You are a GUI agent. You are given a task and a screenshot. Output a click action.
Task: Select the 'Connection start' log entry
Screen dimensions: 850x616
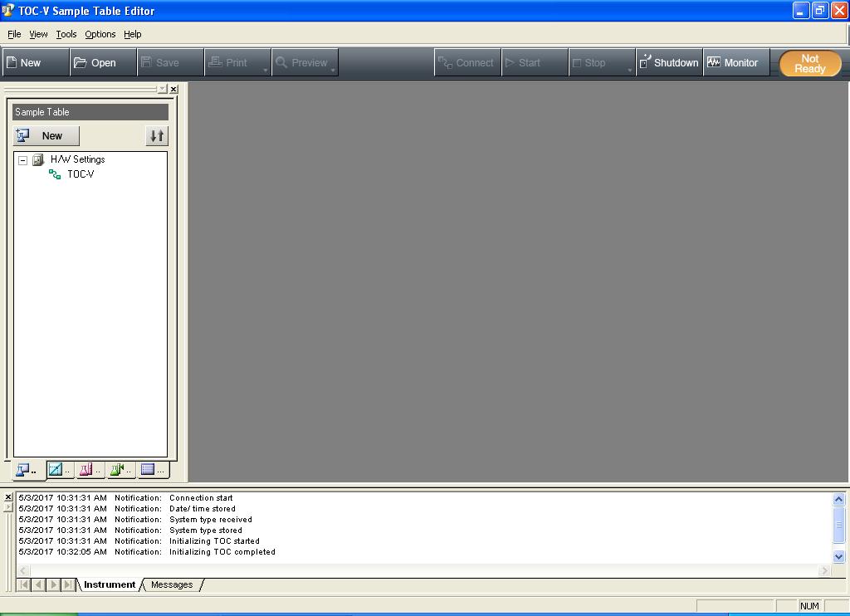(126, 498)
